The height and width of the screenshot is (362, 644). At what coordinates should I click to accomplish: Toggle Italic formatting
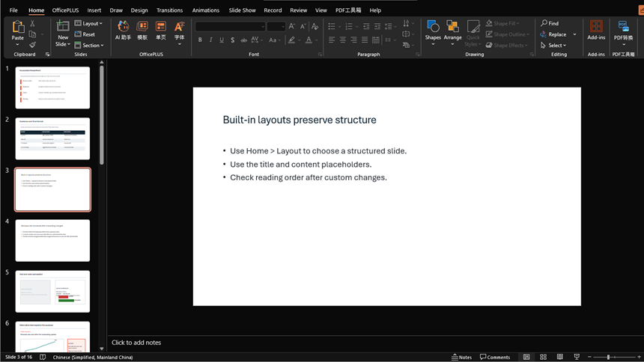210,40
